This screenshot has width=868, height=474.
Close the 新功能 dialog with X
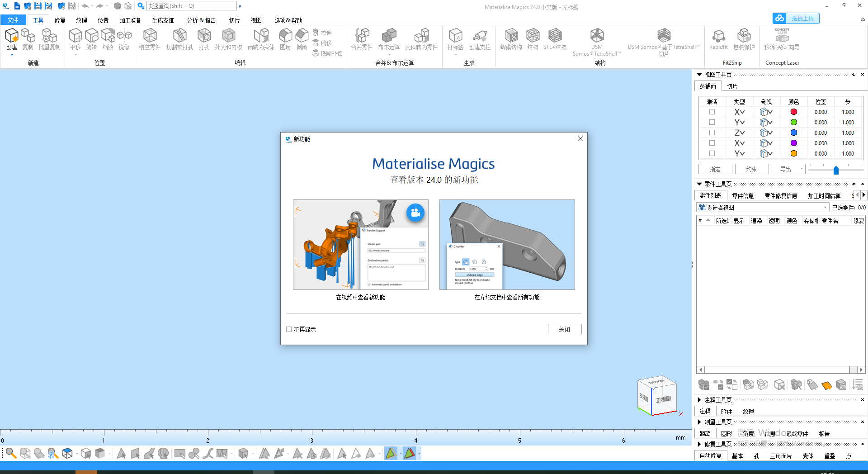(580, 139)
